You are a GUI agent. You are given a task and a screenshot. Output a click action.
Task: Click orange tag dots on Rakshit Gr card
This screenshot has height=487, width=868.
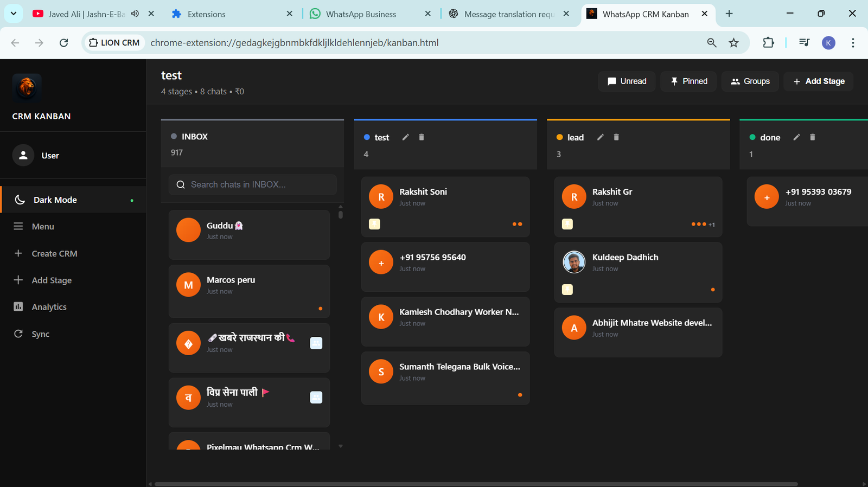(x=699, y=224)
